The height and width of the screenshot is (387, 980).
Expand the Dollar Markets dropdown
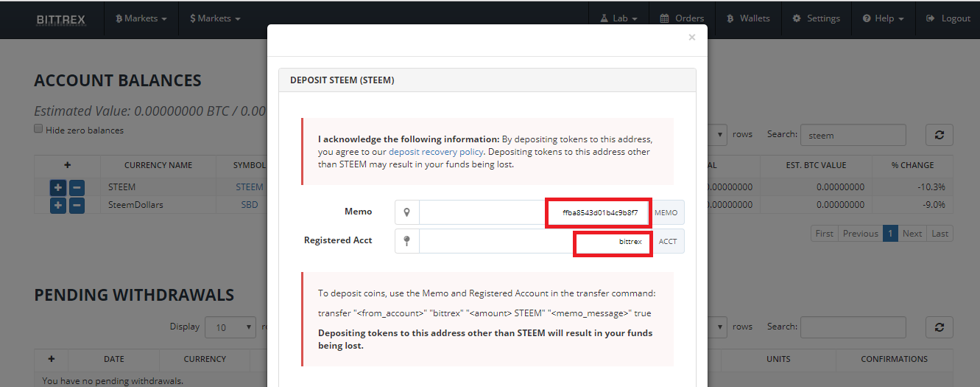(x=215, y=18)
